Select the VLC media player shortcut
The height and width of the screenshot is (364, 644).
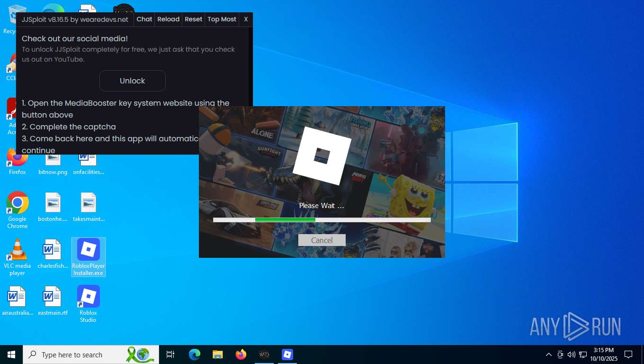point(18,257)
